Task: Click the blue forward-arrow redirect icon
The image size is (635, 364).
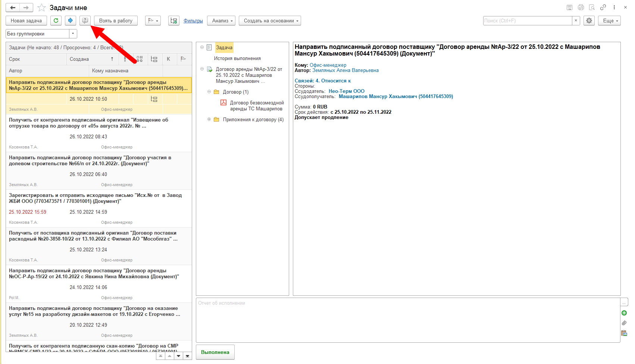Action: click(x=71, y=21)
